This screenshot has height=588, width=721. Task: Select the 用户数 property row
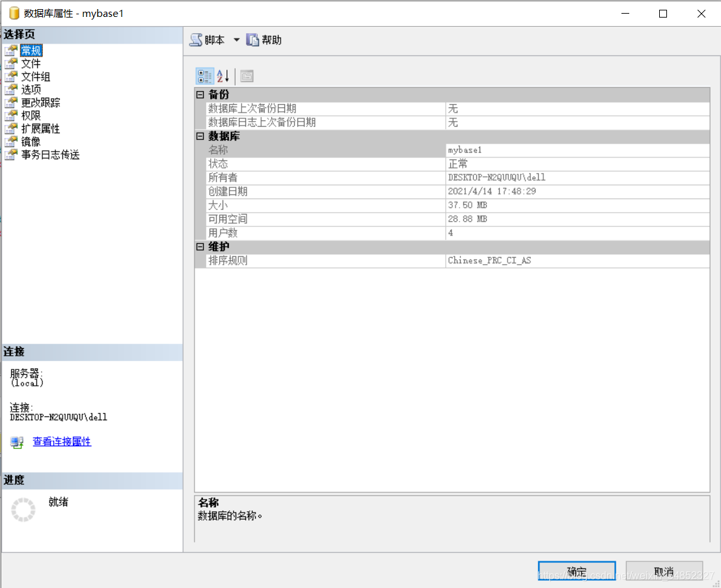pyautogui.click(x=458, y=233)
